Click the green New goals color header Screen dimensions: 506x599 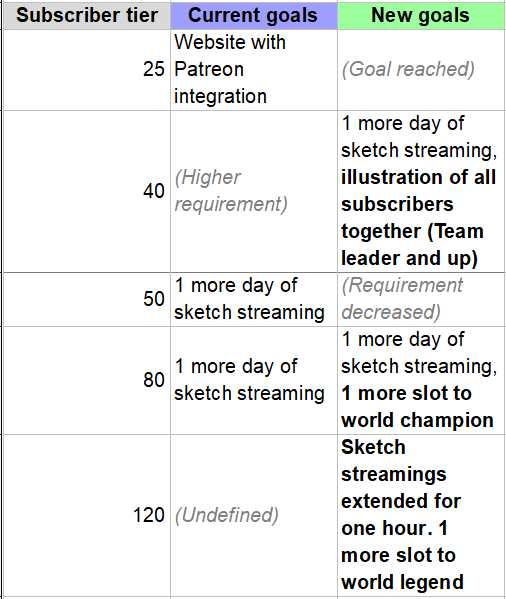[421, 16]
